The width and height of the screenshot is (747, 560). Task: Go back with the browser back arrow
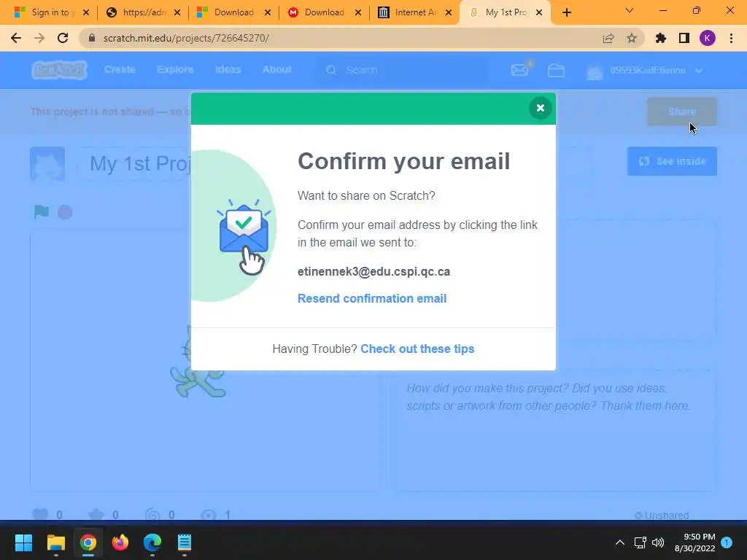pos(16,38)
